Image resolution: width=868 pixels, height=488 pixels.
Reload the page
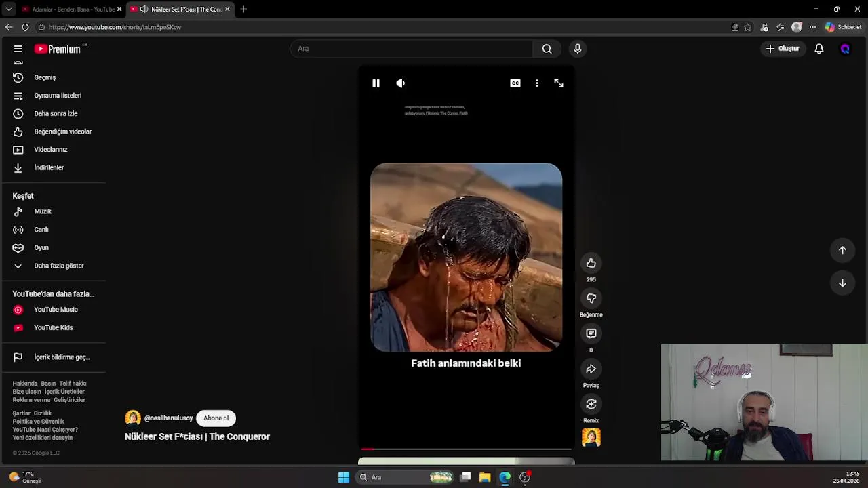coord(25,27)
